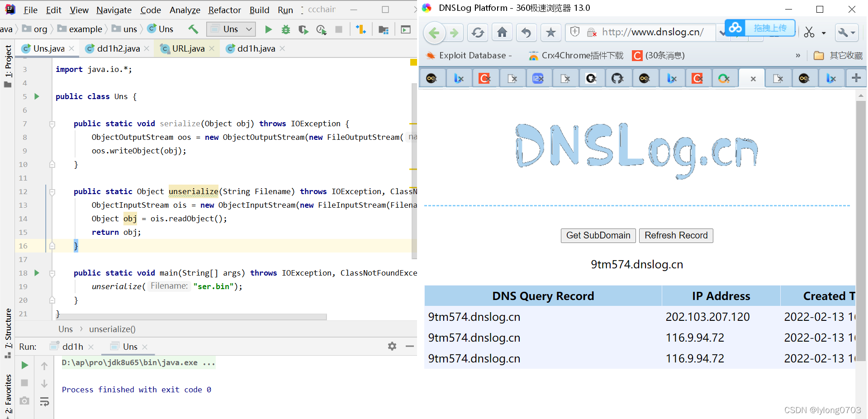Open the Crx4Chrome bookmark

[576, 56]
